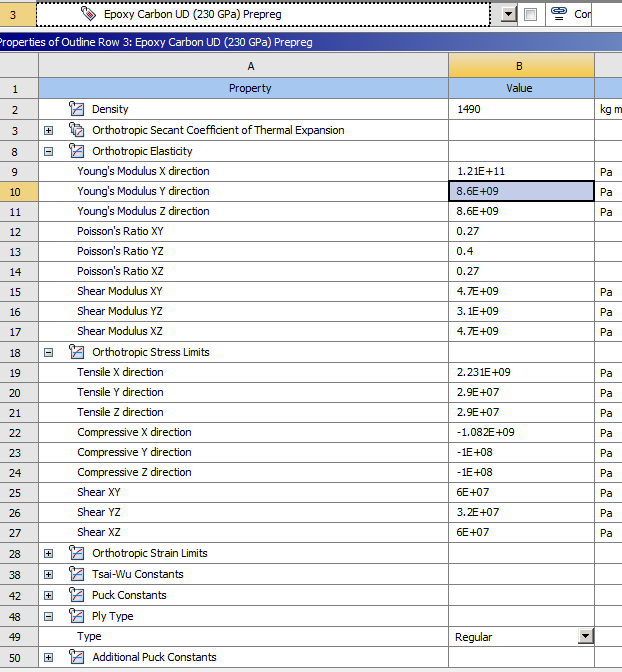Click the Density property icon
Viewport: 622px width, 672px height.
(x=77, y=109)
